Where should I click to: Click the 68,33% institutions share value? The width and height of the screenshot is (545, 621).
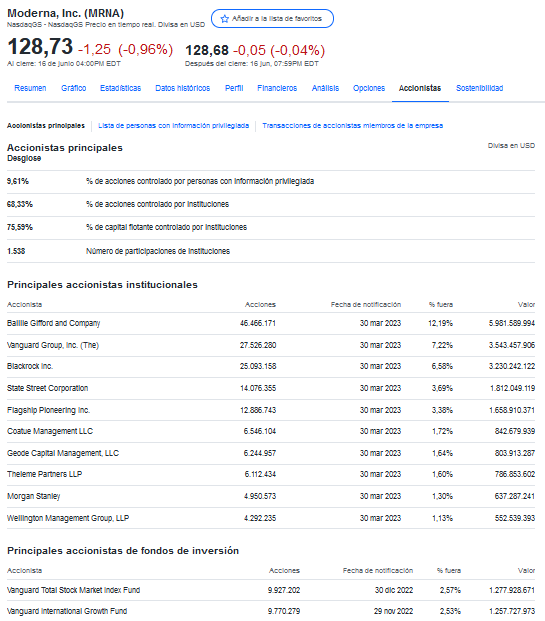click(x=20, y=204)
